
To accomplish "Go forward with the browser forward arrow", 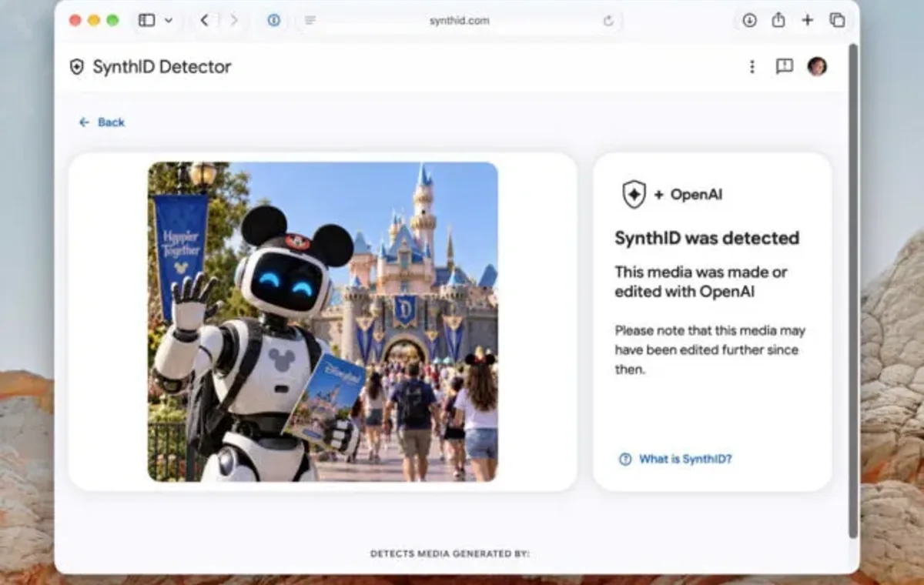I will pos(234,21).
